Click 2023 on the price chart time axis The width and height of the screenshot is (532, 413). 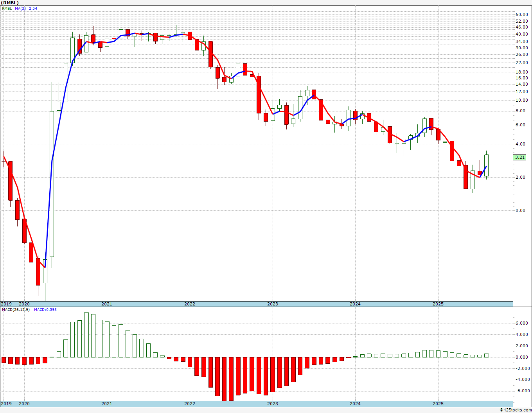[273, 304]
